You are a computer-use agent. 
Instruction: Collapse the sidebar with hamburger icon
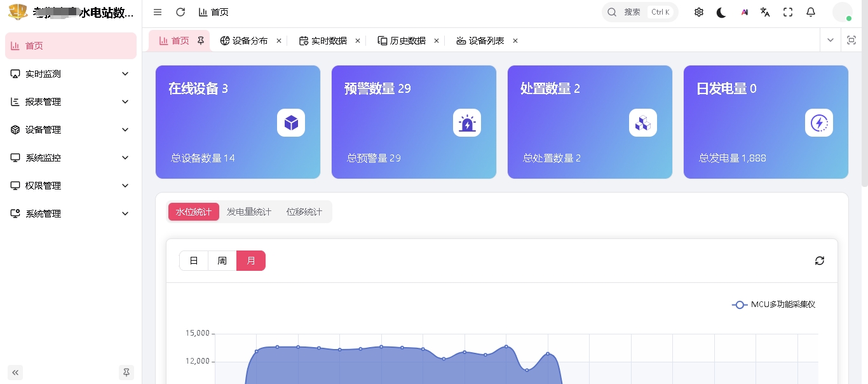coord(158,12)
